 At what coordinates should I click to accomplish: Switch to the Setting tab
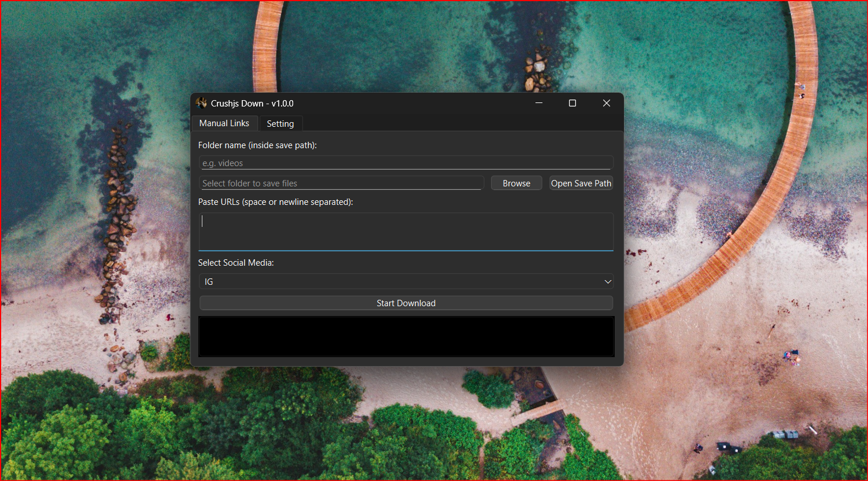click(x=280, y=123)
